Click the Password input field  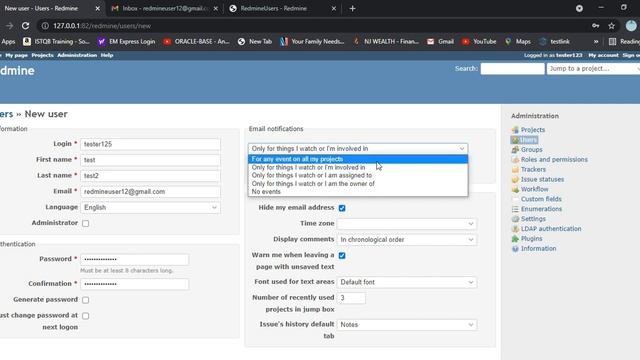pyautogui.click(x=135, y=259)
